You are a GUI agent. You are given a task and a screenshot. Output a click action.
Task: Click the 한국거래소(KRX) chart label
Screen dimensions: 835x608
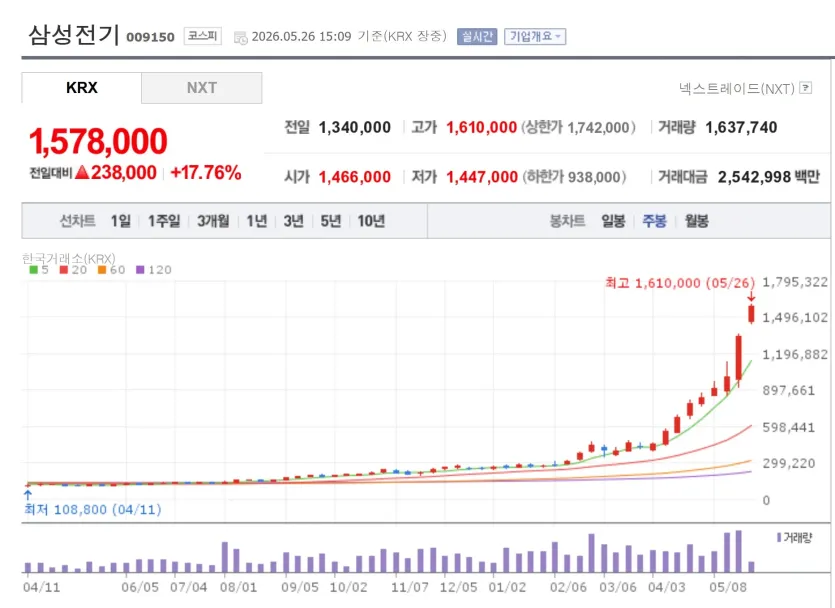click(x=69, y=258)
